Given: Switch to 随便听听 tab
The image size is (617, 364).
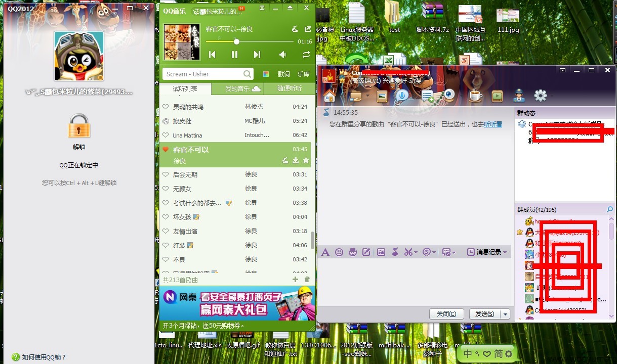Looking at the screenshot, I should [x=290, y=88].
